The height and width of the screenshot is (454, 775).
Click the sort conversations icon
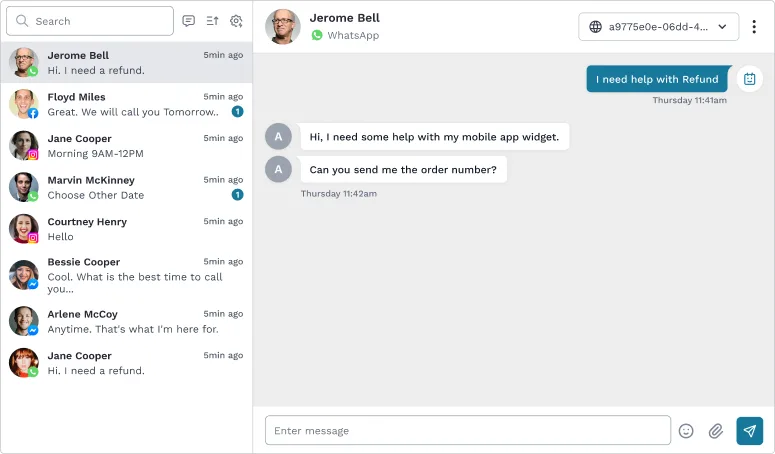(x=213, y=21)
